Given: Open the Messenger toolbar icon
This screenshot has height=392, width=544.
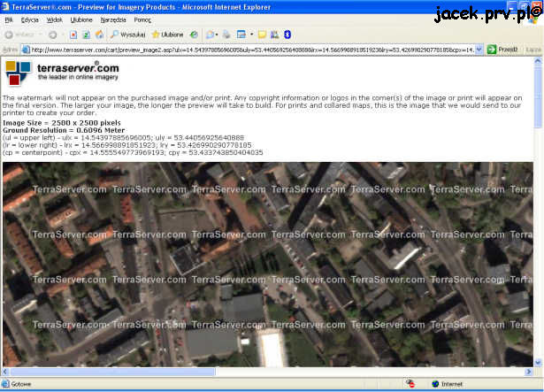Looking at the screenshot, I should 275,35.
